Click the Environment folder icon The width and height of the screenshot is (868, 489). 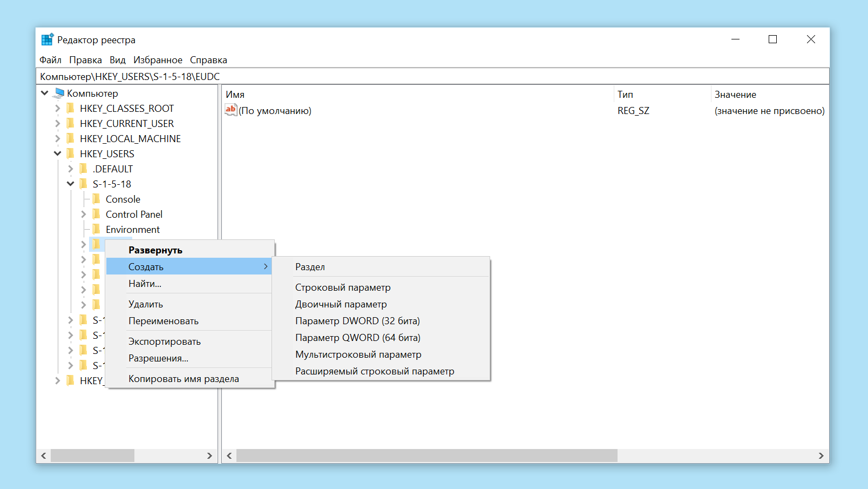point(97,229)
